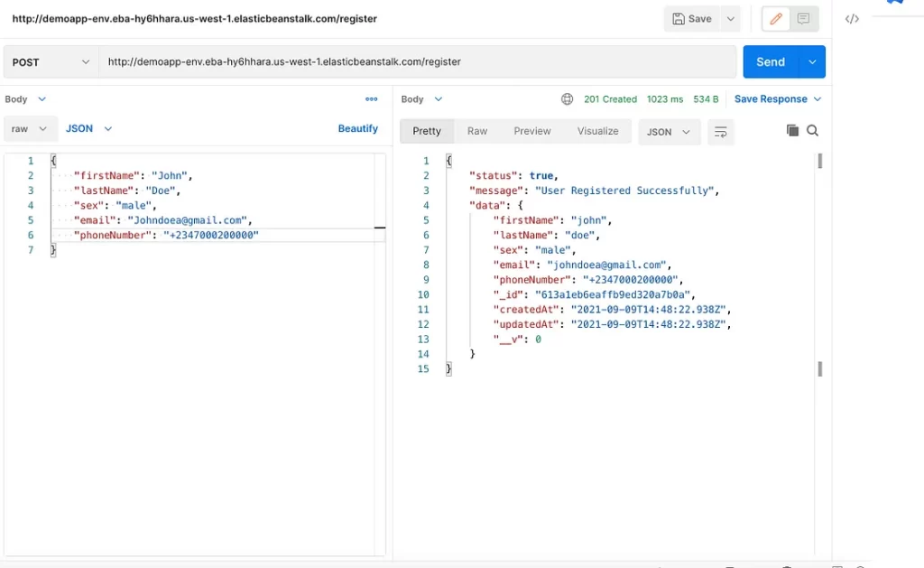This screenshot has height=568, width=924.
Task: Expand the Send button arrow options
Action: [812, 62]
